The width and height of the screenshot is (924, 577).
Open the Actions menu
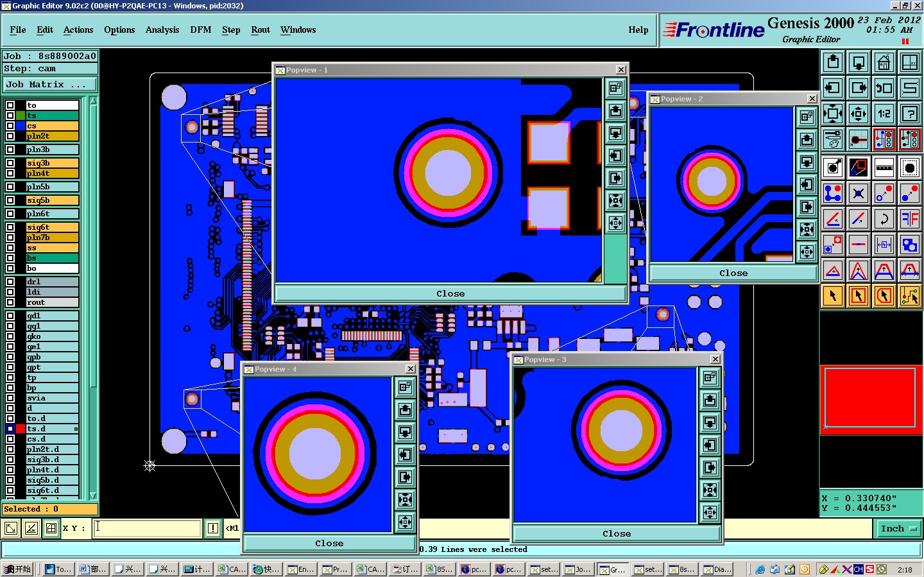(78, 30)
